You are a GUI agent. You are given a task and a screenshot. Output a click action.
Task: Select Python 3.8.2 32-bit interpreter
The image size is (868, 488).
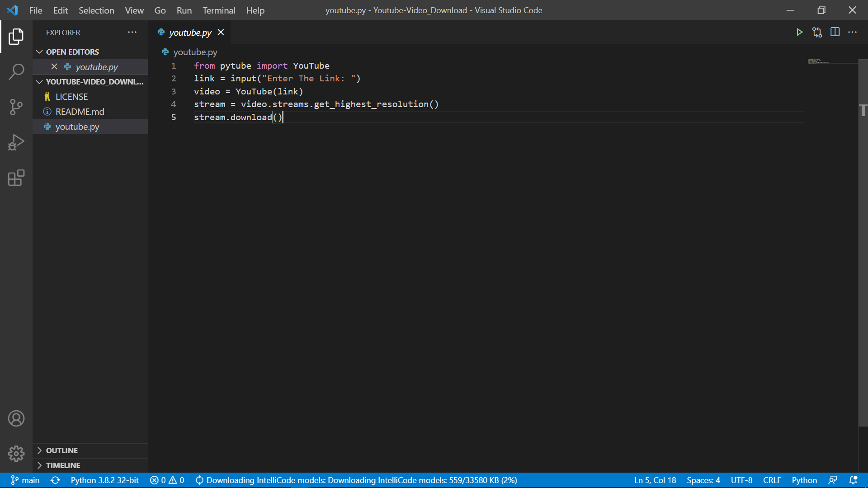point(105,480)
